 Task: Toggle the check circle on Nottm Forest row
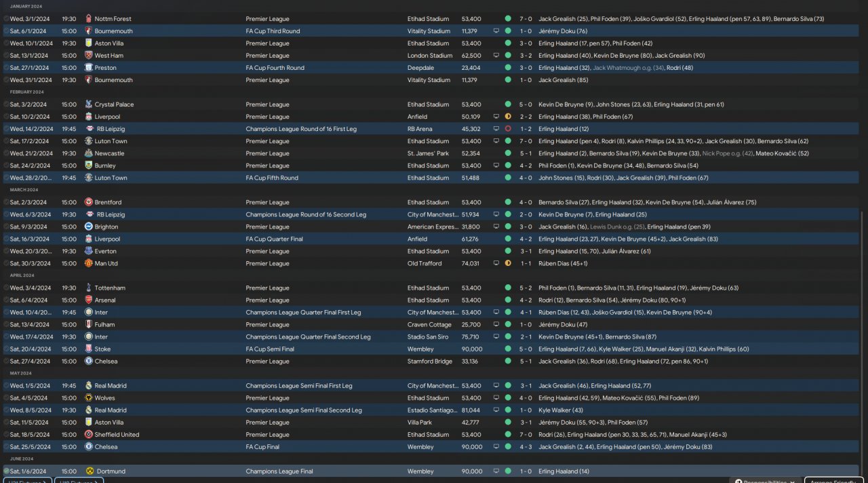coord(6,19)
